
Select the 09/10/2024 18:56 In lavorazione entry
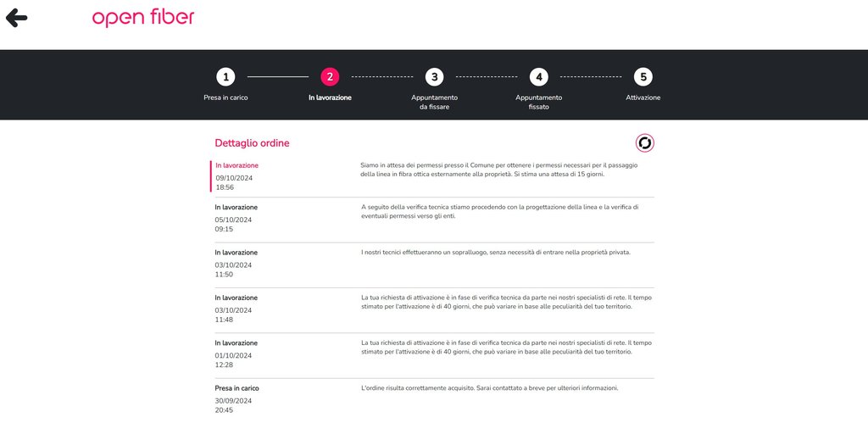pos(432,176)
